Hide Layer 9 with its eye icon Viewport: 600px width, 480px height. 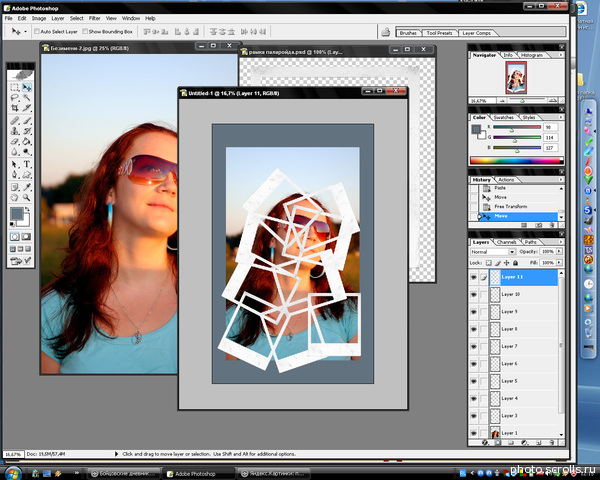(x=474, y=312)
